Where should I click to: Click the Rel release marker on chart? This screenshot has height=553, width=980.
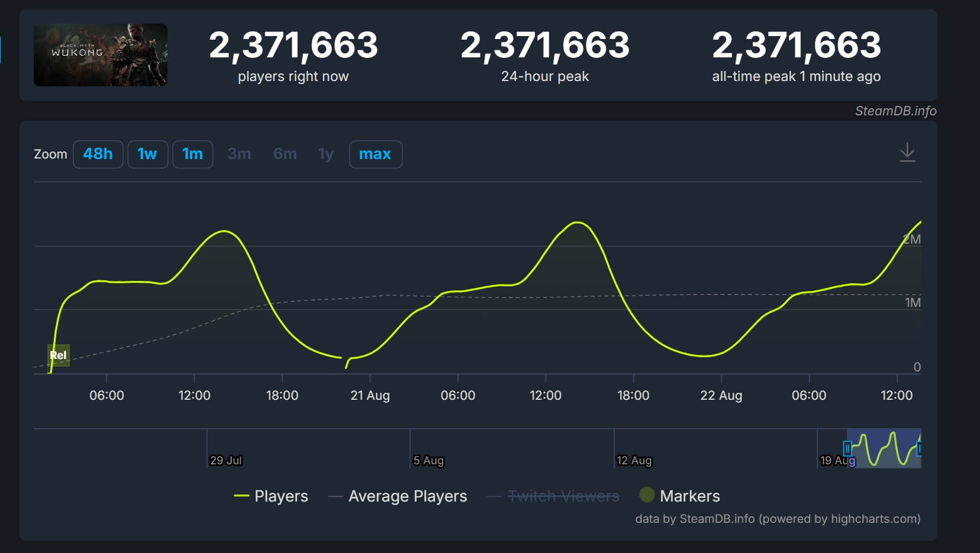(59, 355)
